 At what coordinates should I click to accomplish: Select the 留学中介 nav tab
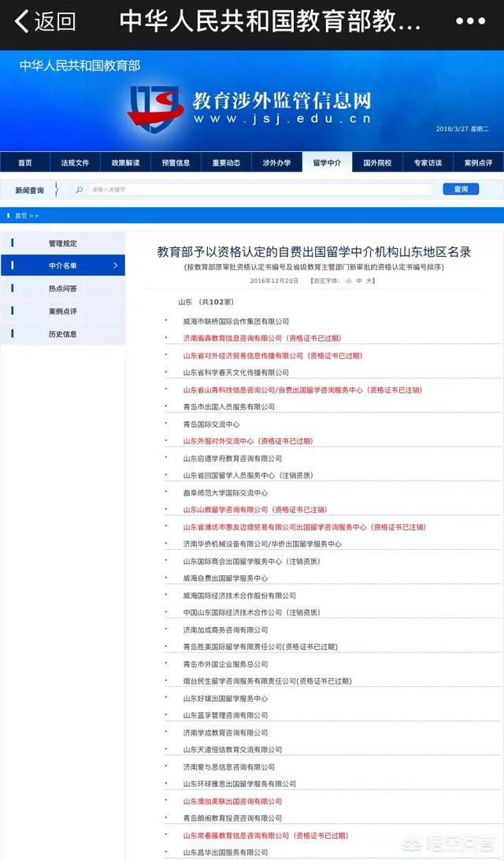328,162
